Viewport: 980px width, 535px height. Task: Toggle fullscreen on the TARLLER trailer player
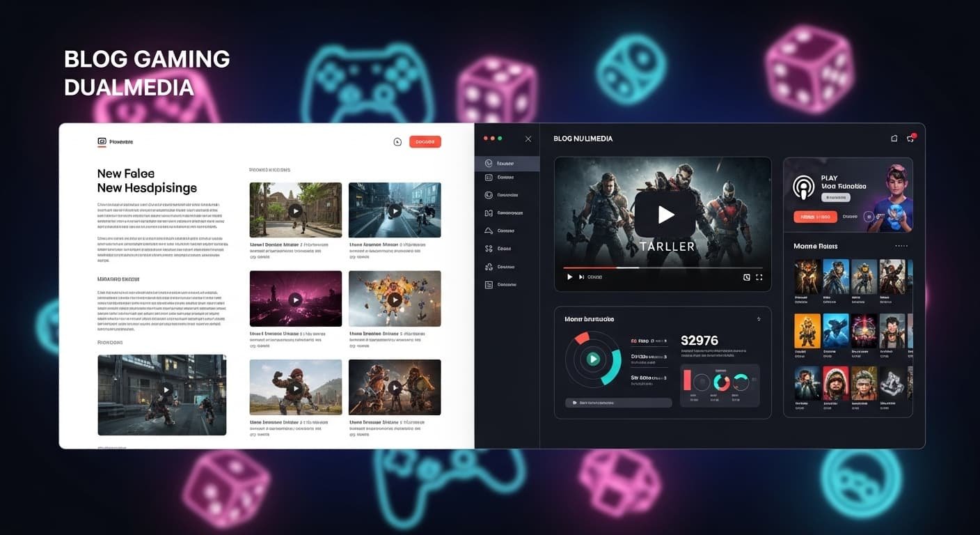(x=759, y=277)
